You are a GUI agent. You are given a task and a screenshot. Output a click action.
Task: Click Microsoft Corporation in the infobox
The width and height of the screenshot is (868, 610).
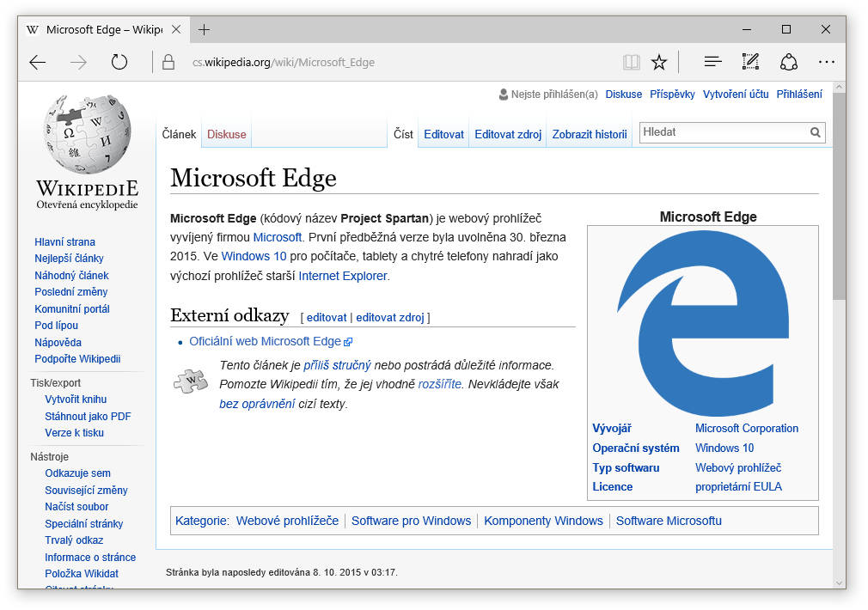point(747,429)
